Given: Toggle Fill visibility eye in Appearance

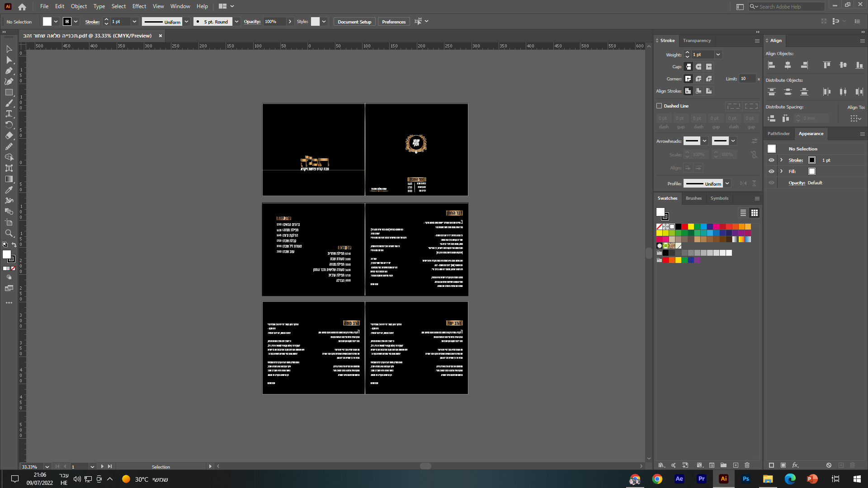Looking at the screenshot, I should [771, 171].
